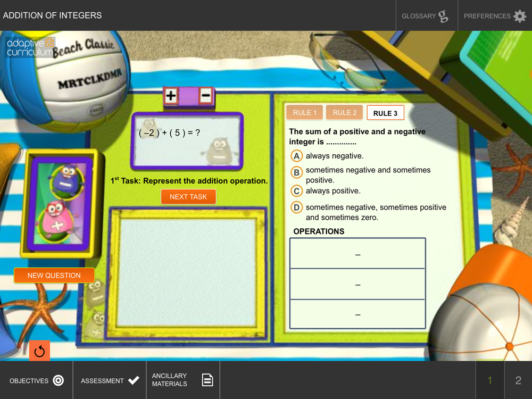Click the third OPERATIONS row
This screenshot has width=532, height=399.
coord(358,314)
